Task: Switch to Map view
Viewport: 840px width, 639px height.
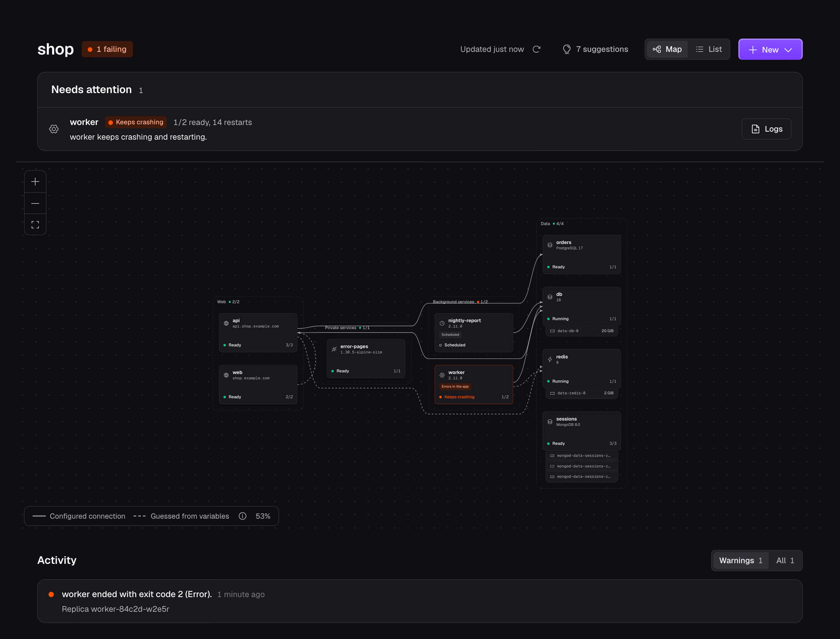Action: (x=667, y=50)
